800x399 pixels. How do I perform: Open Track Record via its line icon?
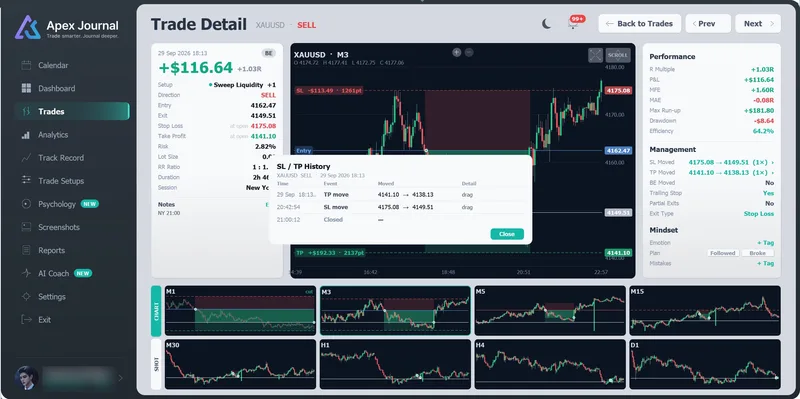coord(27,158)
